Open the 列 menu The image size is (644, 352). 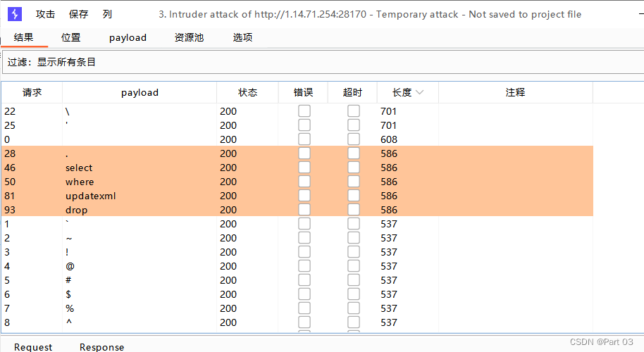(107, 14)
